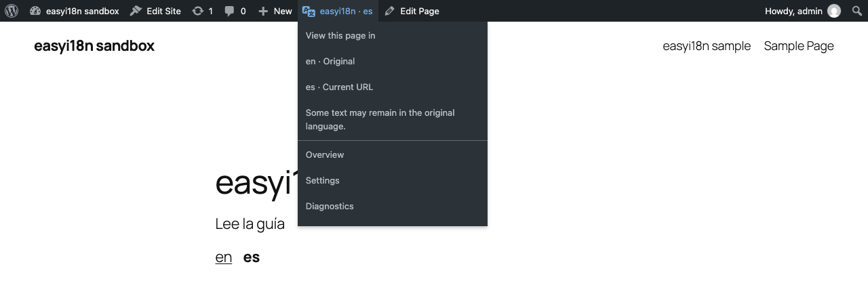Screen dimensions: 868x298
Task: Click the easyi18n sandbox site title
Action: click(94, 46)
